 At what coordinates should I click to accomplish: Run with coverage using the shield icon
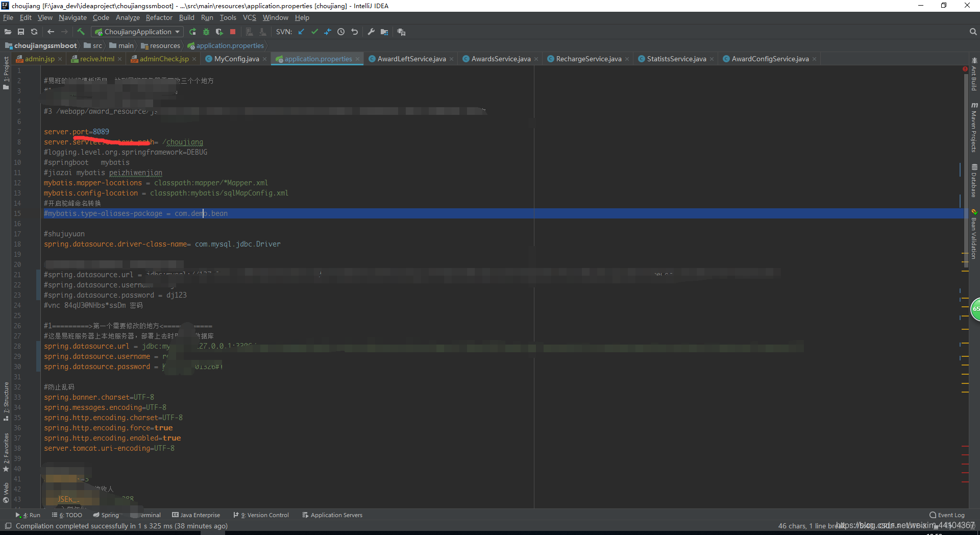coord(219,32)
